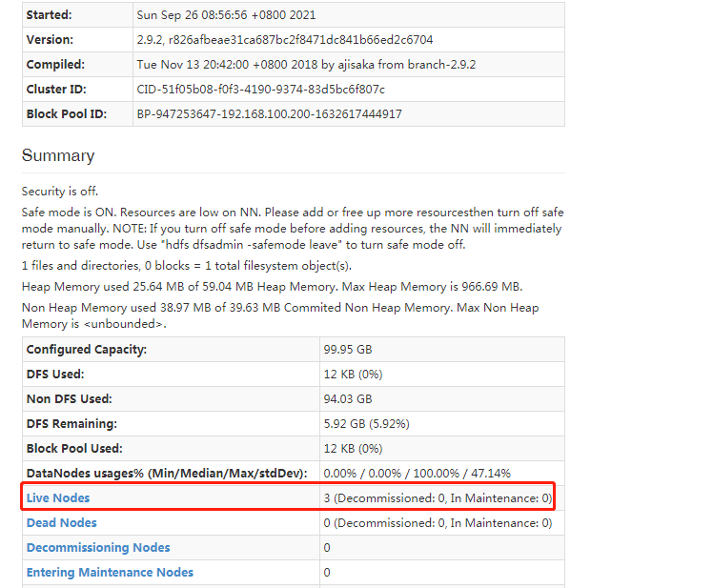Click the 'Security is off.' text
Image resolution: width=713 pixels, height=588 pixels.
point(59,191)
